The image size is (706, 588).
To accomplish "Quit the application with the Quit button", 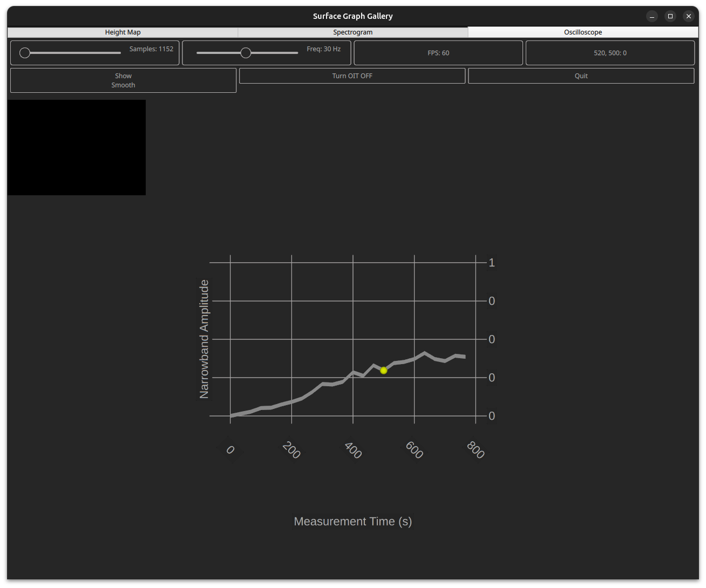I will [x=581, y=76].
